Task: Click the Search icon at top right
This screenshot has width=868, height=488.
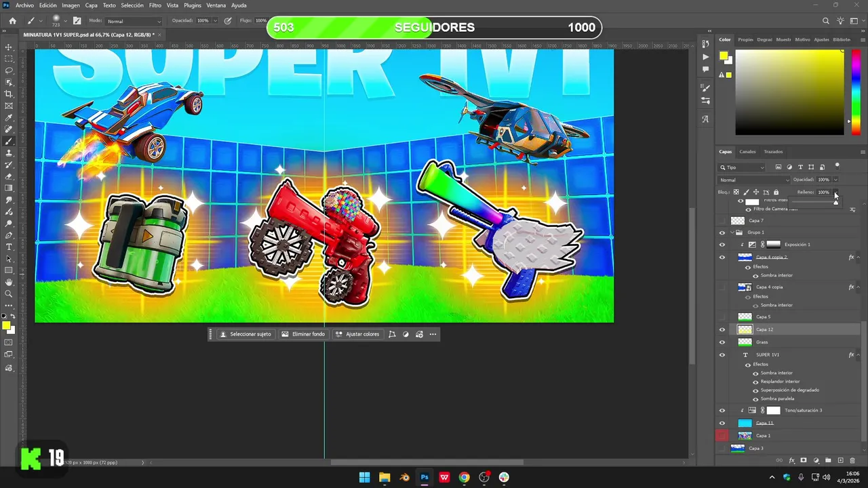Action: [825, 21]
